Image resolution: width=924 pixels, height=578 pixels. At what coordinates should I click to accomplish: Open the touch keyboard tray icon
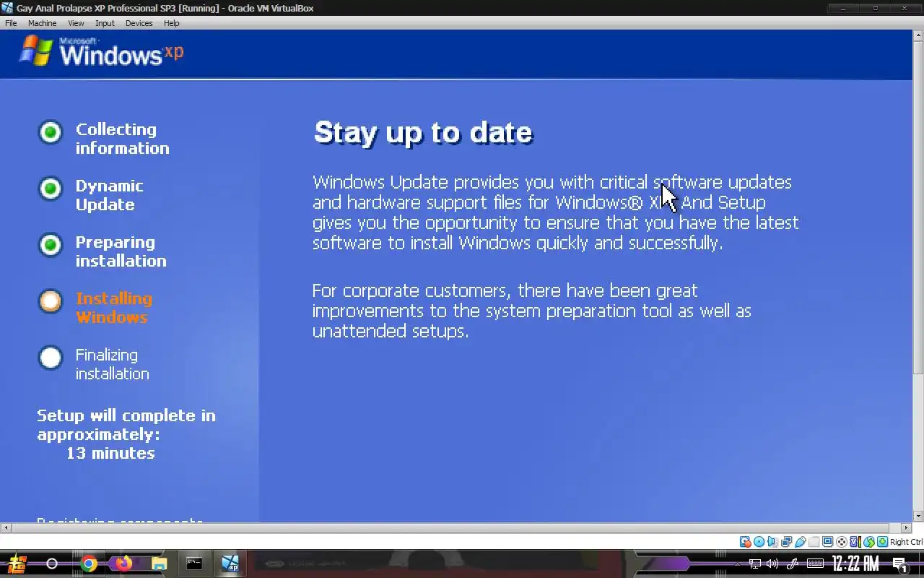(815, 564)
